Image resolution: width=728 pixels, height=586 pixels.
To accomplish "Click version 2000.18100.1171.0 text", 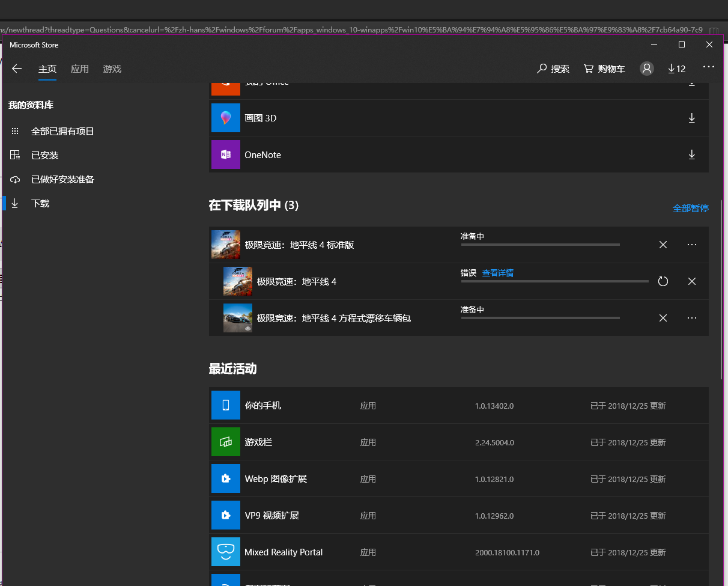I will (507, 552).
